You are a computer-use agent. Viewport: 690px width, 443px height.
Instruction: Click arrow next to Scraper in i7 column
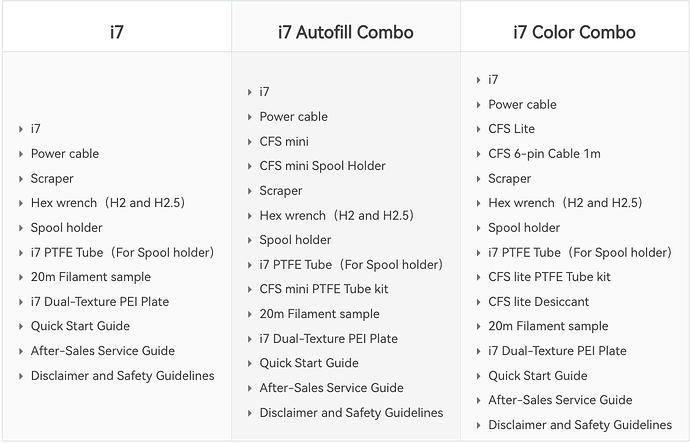tap(21, 179)
